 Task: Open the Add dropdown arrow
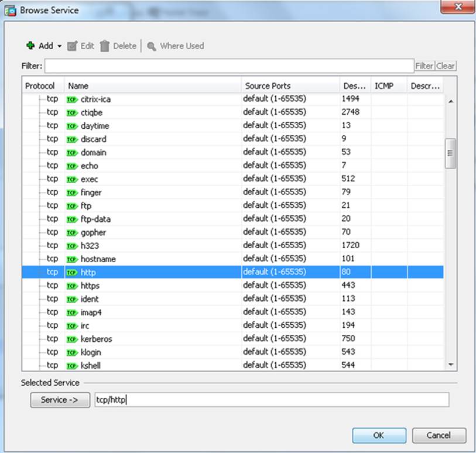coord(60,46)
